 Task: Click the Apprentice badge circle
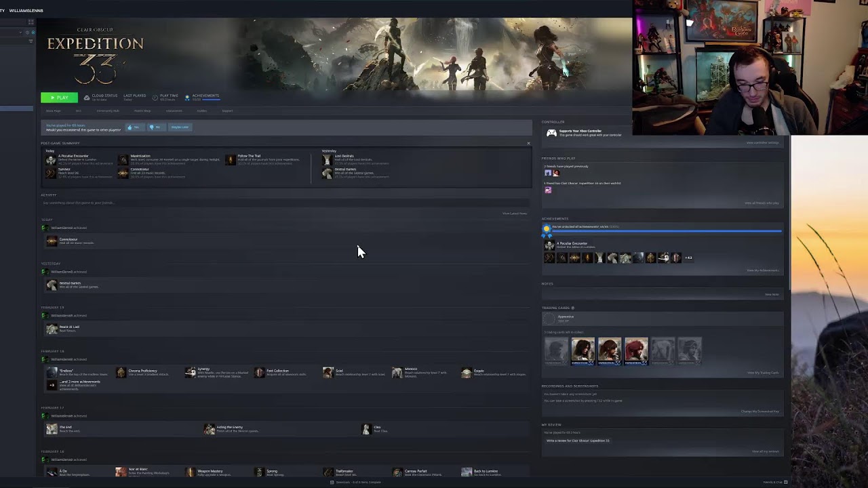click(549, 319)
